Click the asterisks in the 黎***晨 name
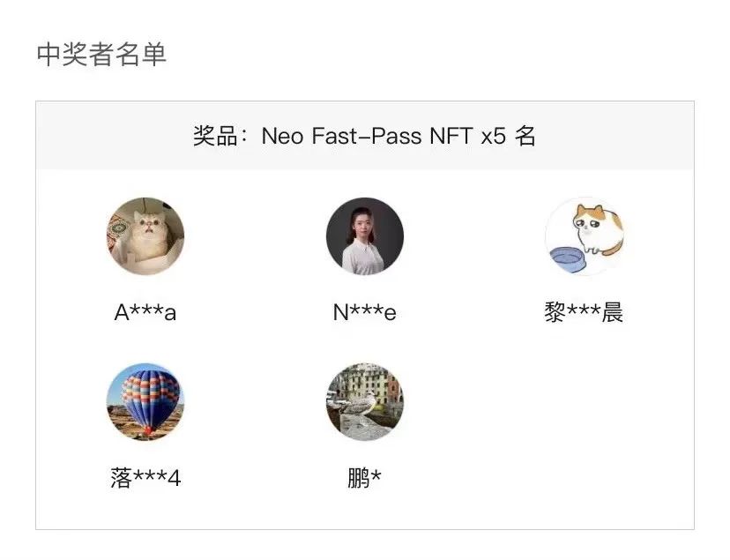 pos(584,313)
